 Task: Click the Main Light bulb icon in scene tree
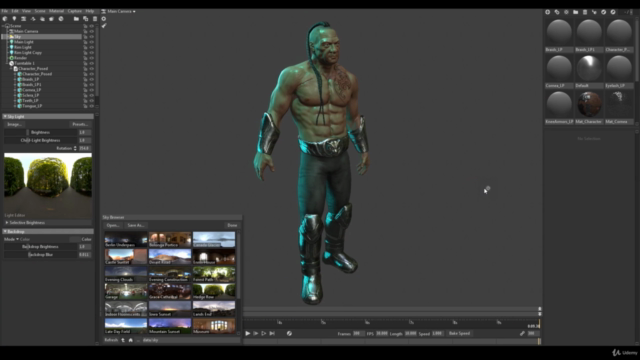click(x=11, y=42)
